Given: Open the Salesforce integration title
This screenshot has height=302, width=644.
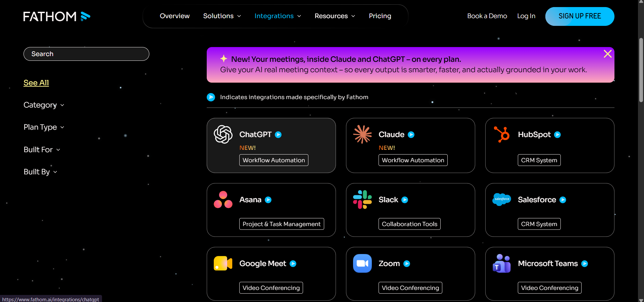Looking at the screenshot, I should (x=537, y=200).
